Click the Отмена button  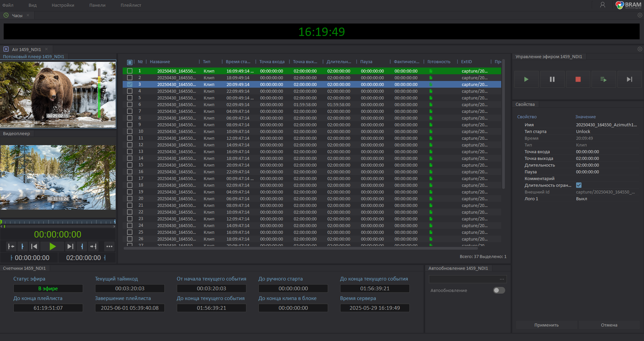coord(609,325)
